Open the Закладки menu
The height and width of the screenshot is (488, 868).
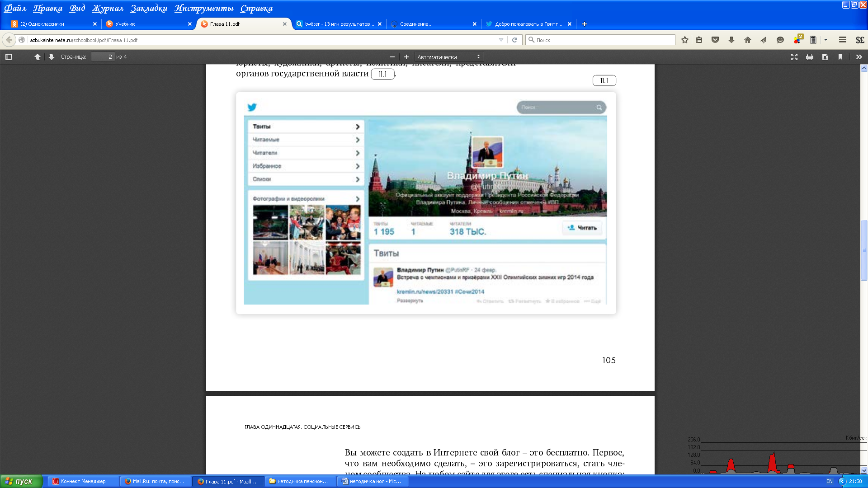[149, 8]
